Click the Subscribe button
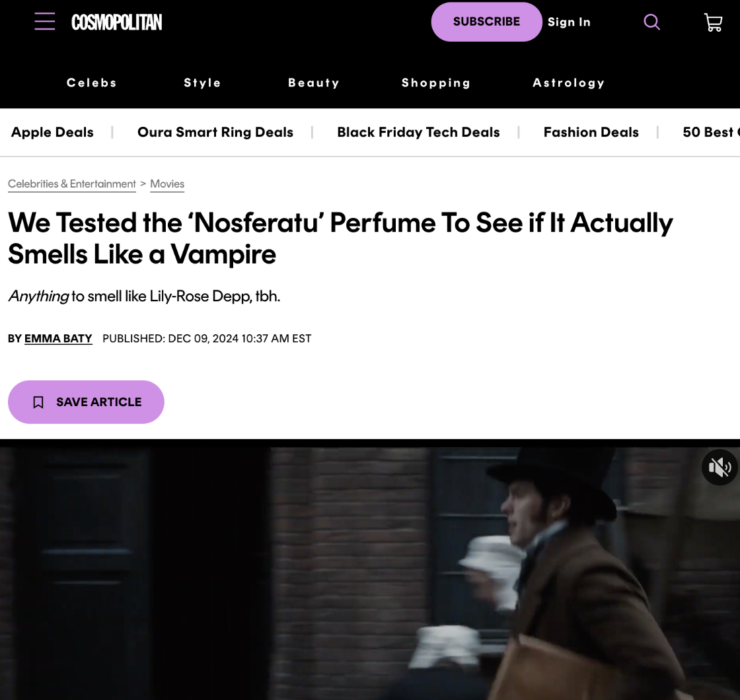The height and width of the screenshot is (700, 740). [x=486, y=22]
